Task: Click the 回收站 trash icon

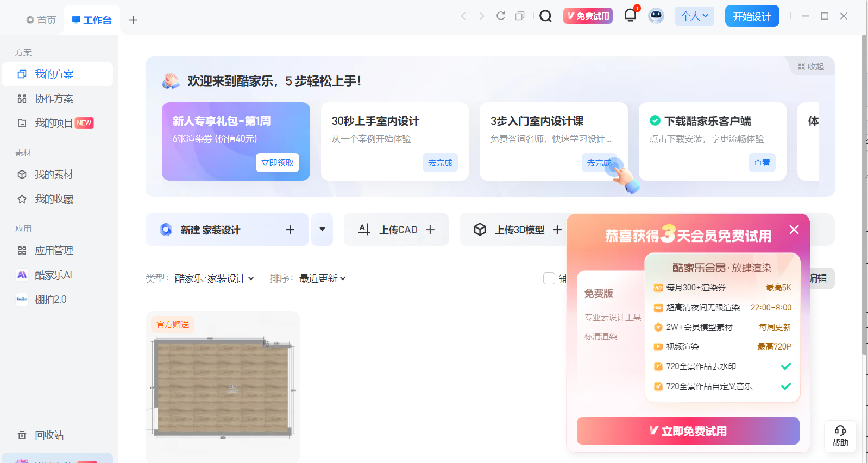Action: [x=22, y=435]
